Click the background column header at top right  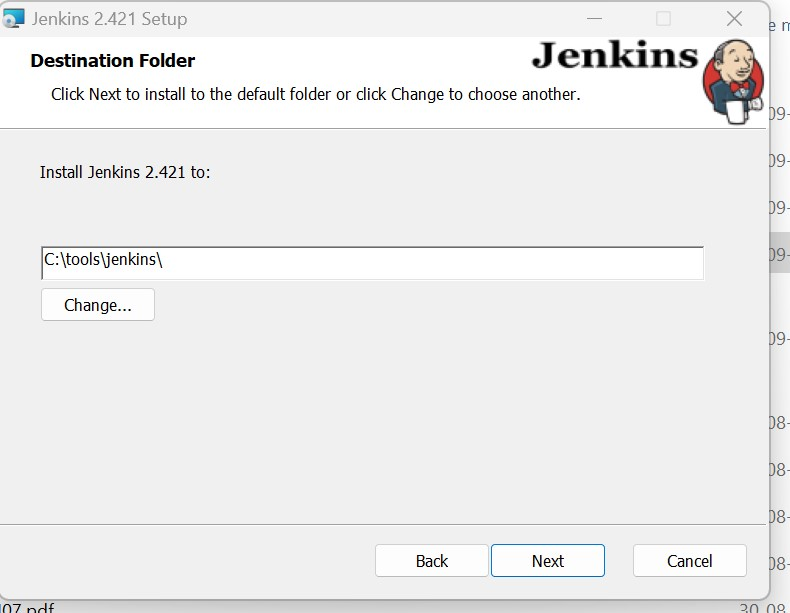(x=780, y=25)
